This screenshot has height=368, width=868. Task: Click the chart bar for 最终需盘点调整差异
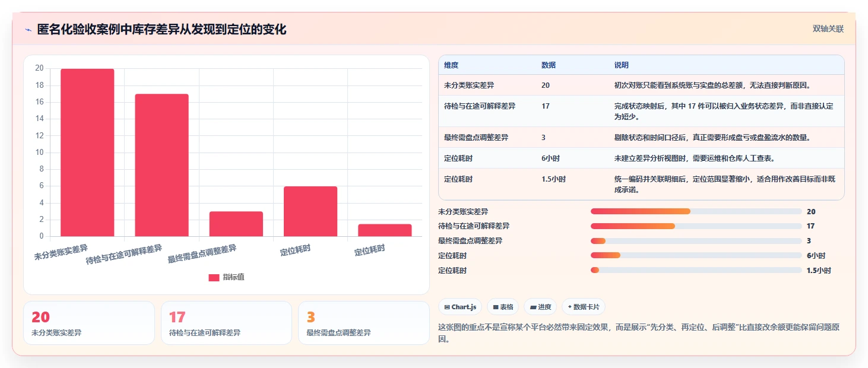(x=236, y=224)
